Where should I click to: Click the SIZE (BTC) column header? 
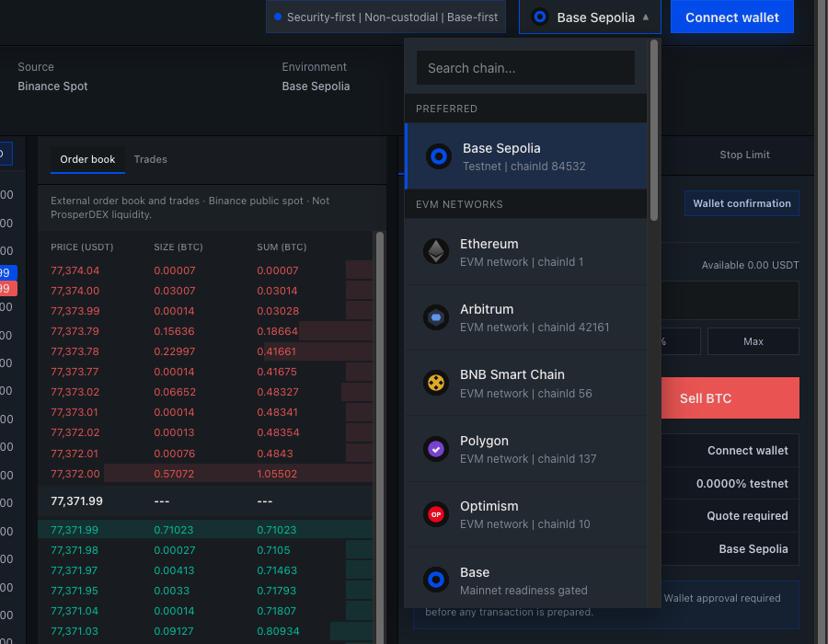pos(178,247)
